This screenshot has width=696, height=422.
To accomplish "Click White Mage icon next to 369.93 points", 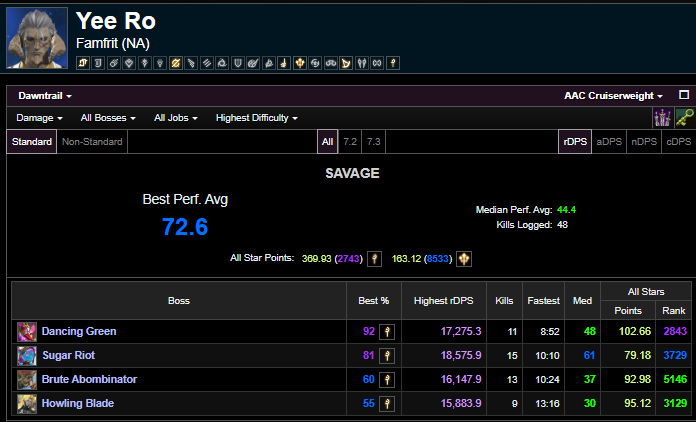I will [375, 258].
